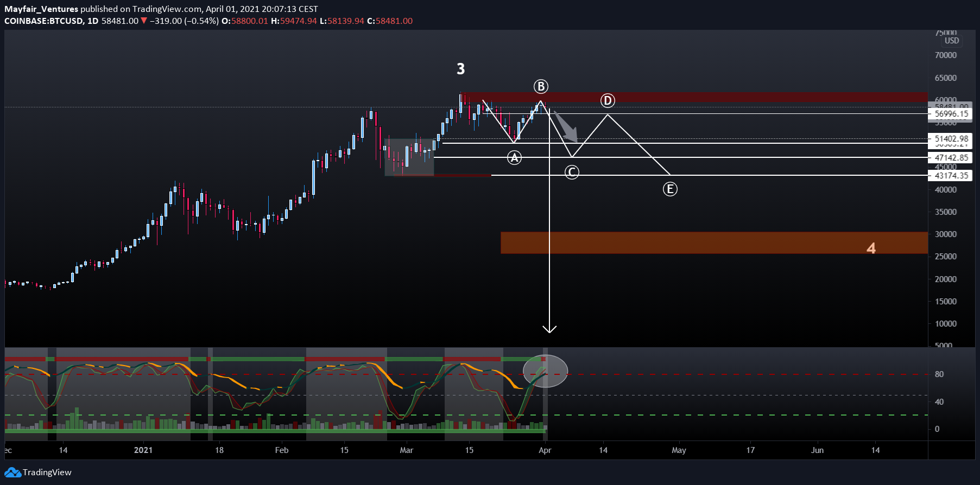The height and width of the screenshot is (485, 980).
Task: Click the orange wave 4 label
Action: (x=871, y=248)
